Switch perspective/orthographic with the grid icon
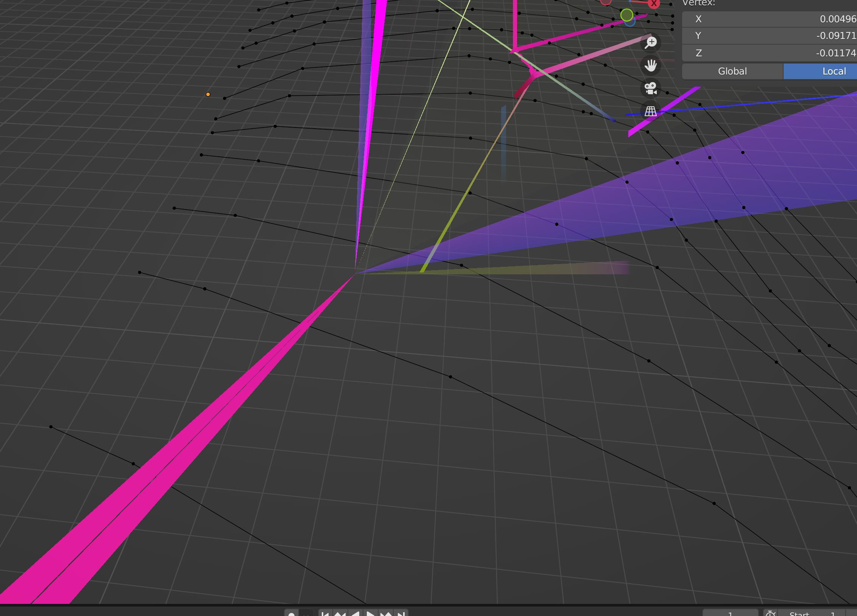Viewport: 857px width, 616px height. tap(650, 111)
